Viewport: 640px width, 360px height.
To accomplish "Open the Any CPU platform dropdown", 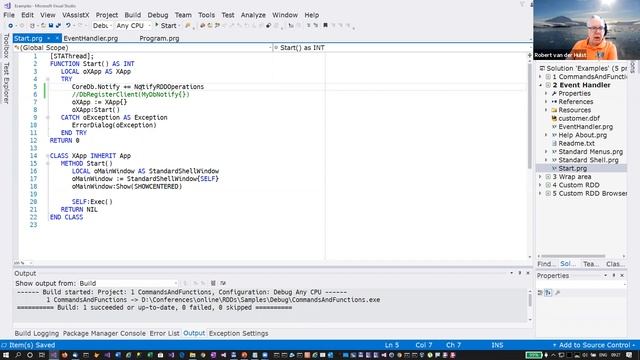I will tap(133, 25).
